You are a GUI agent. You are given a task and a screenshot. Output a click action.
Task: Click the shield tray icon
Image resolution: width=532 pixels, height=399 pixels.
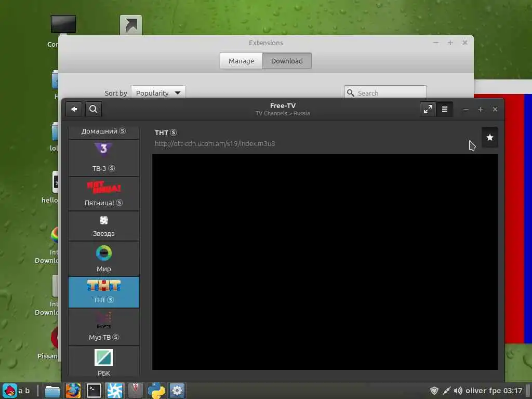(x=434, y=391)
